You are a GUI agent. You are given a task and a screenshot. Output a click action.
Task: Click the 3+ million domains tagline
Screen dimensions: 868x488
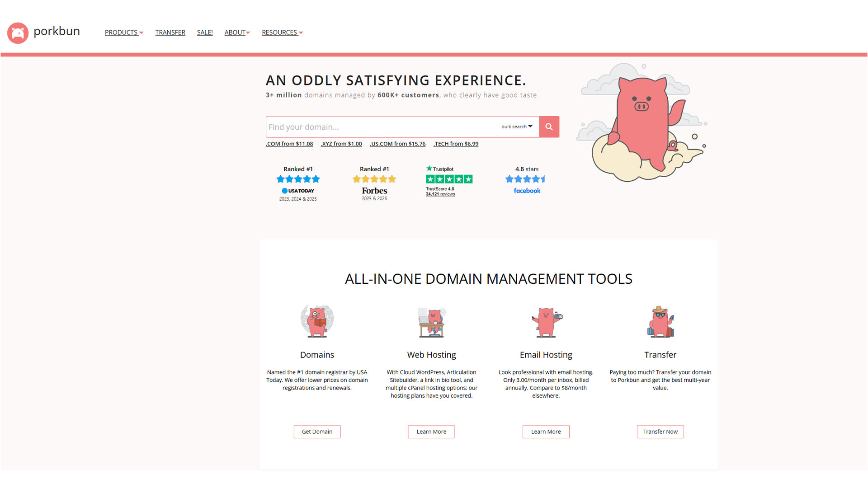pos(402,95)
